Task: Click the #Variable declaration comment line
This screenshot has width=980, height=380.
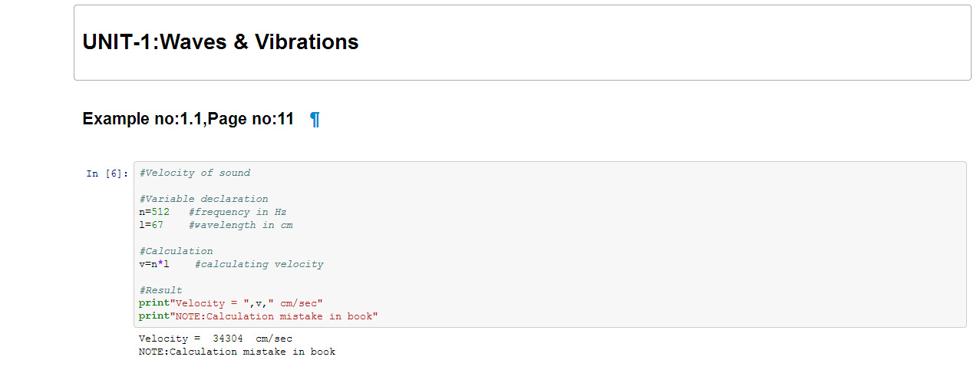Action: point(204,199)
